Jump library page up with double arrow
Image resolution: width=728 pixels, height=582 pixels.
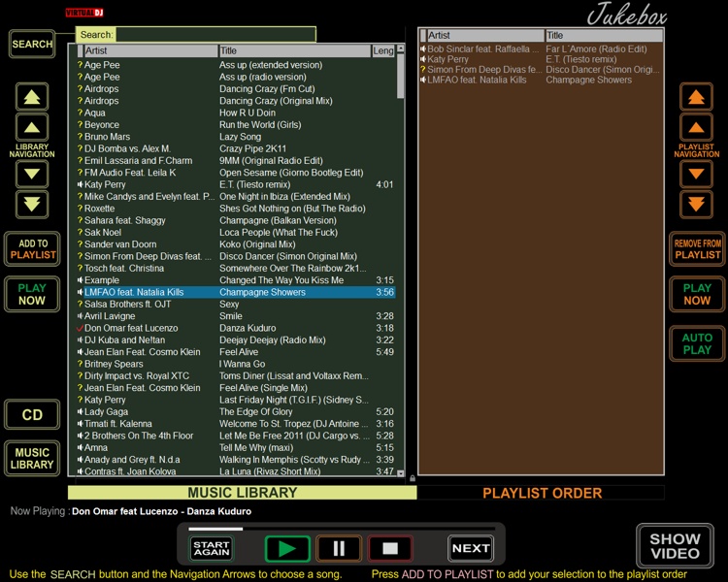(x=32, y=97)
